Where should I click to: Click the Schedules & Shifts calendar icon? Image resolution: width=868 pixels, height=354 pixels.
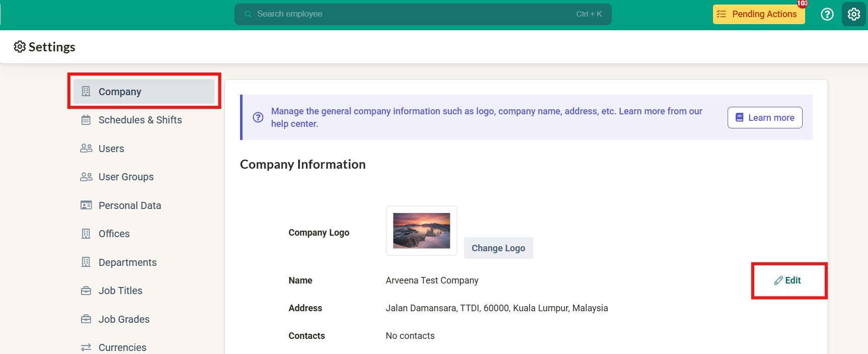(x=86, y=120)
